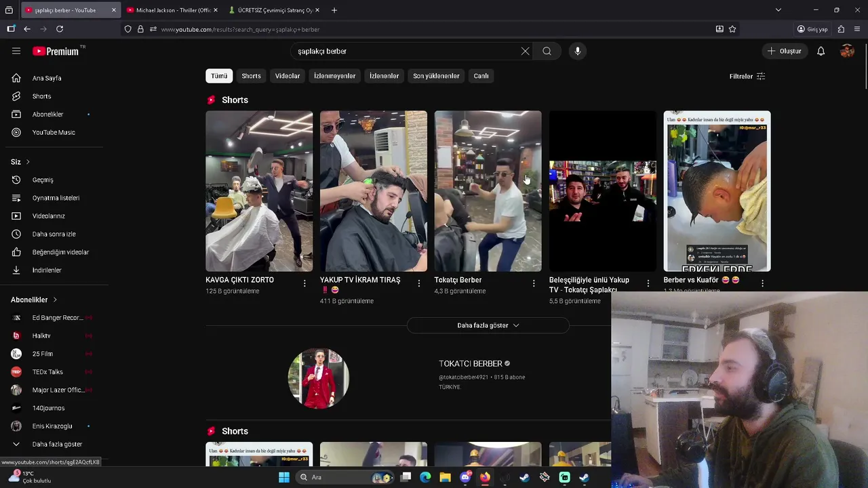
Task: Select the Tümü filter chip
Action: (219, 76)
